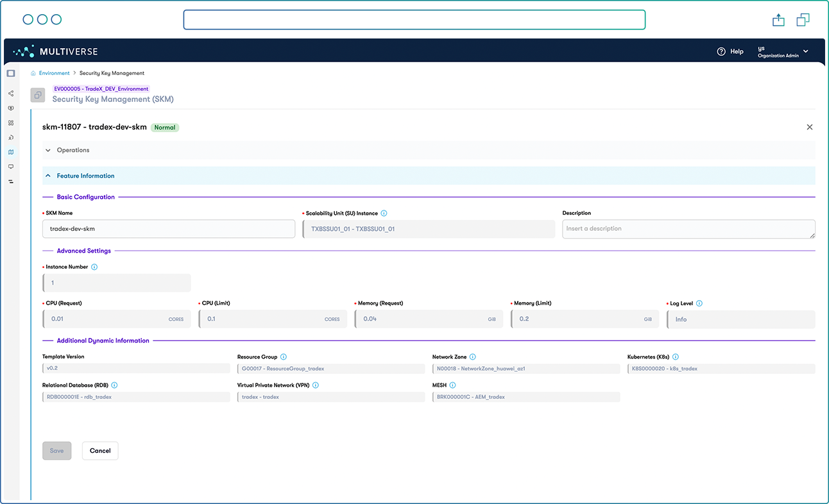This screenshot has height=504, width=829.
Task: Click the Advanced Settings section heading
Action: click(x=84, y=251)
